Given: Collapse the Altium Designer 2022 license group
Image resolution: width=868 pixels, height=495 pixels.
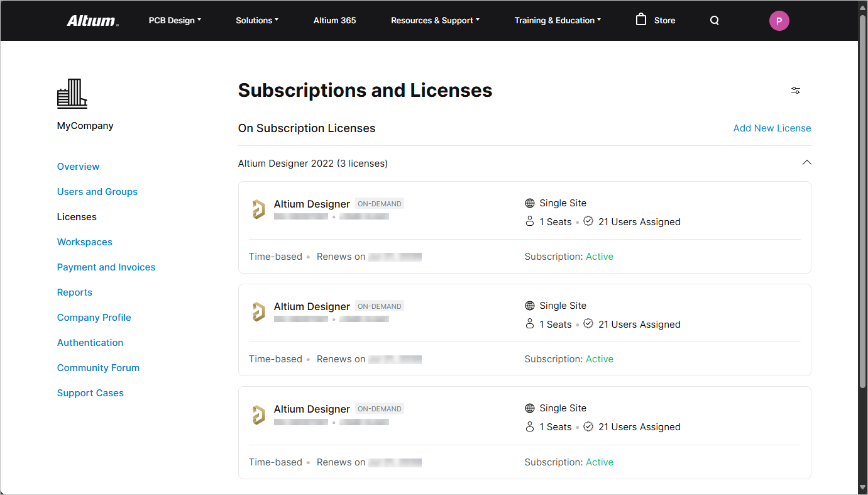Looking at the screenshot, I should (x=806, y=162).
